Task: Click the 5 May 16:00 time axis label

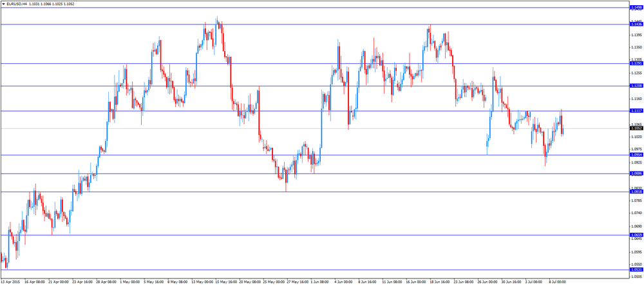Action: coord(153,282)
